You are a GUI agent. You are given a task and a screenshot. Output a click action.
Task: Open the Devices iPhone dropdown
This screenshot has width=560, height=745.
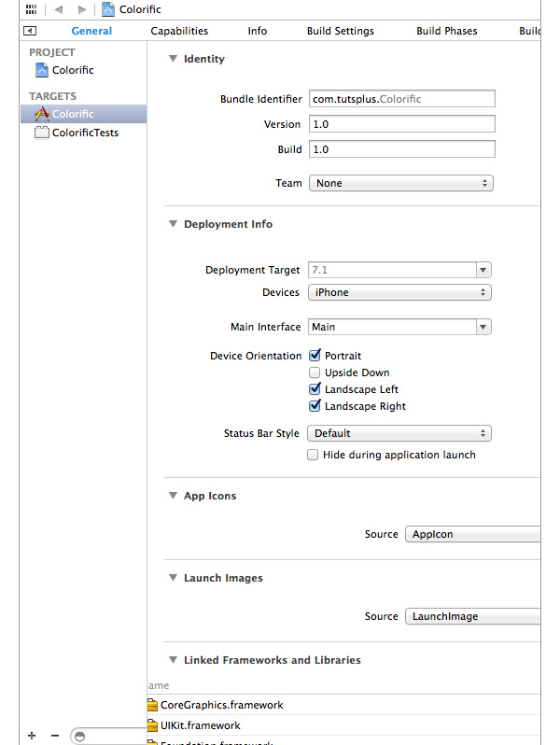(399, 293)
